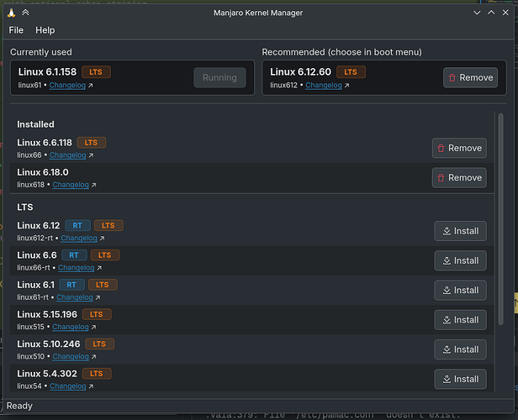Click the Manjaro app icon in title bar
The width and height of the screenshot is (518, 420).
click(9, 12)
